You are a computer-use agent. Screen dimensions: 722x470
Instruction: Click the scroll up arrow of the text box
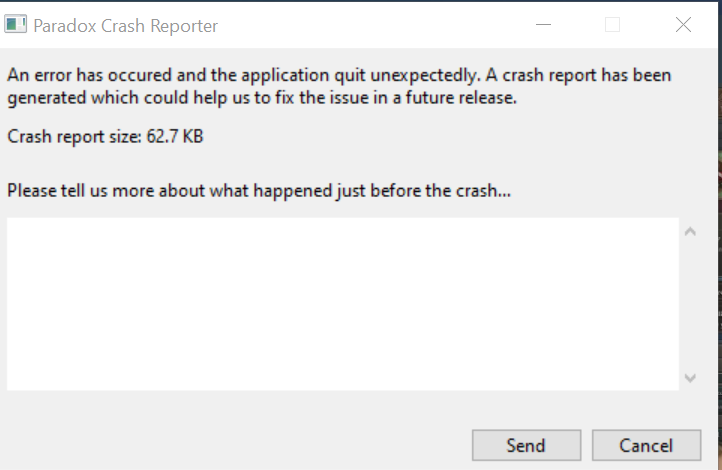pyautogui.click(x=690, y=232)
